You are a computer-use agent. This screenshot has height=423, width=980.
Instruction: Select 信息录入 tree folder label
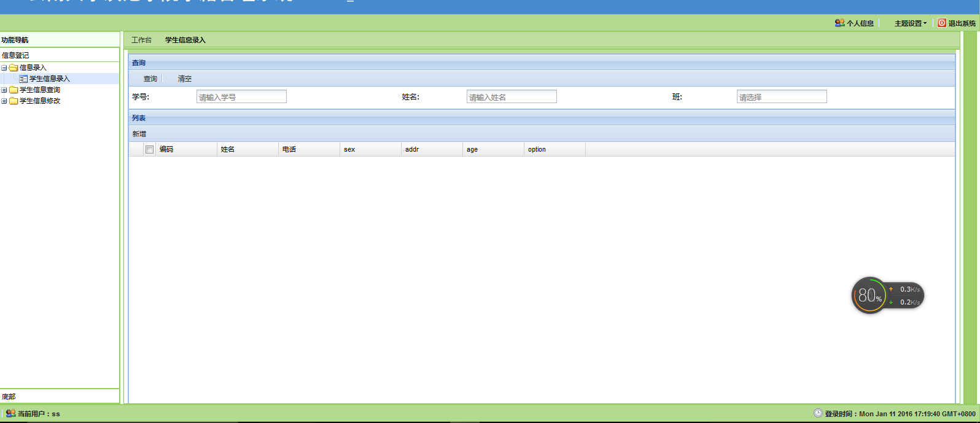tap(33, 68)
